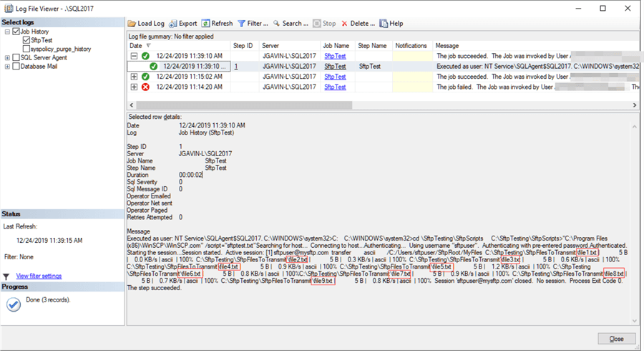This screenshot has height=351, width=644.
Task: Toggle the Job History checkbox
Action: (17, 32)
